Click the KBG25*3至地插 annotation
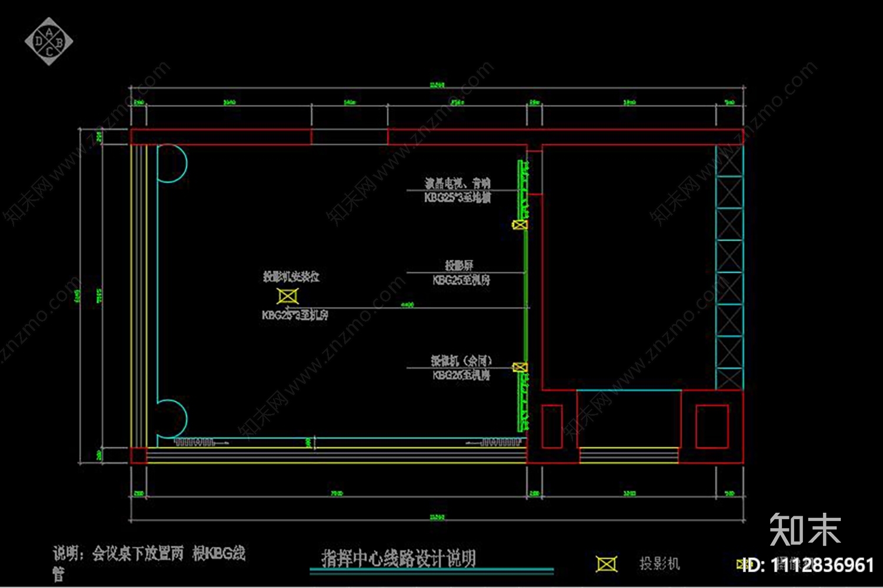883x588 pixels. (458, 198)
